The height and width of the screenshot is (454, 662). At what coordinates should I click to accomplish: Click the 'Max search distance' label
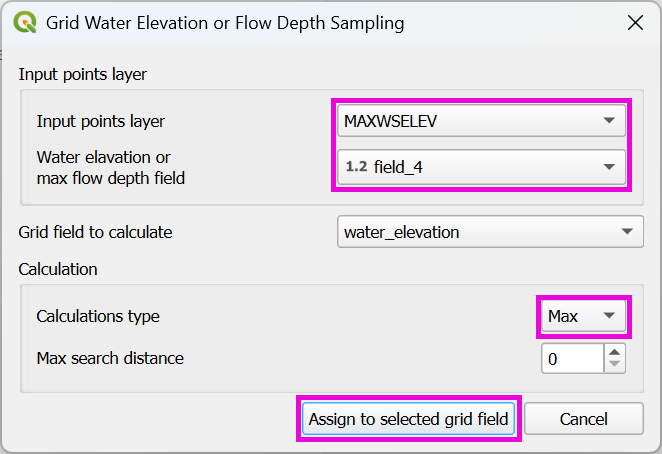click(110, 358)
